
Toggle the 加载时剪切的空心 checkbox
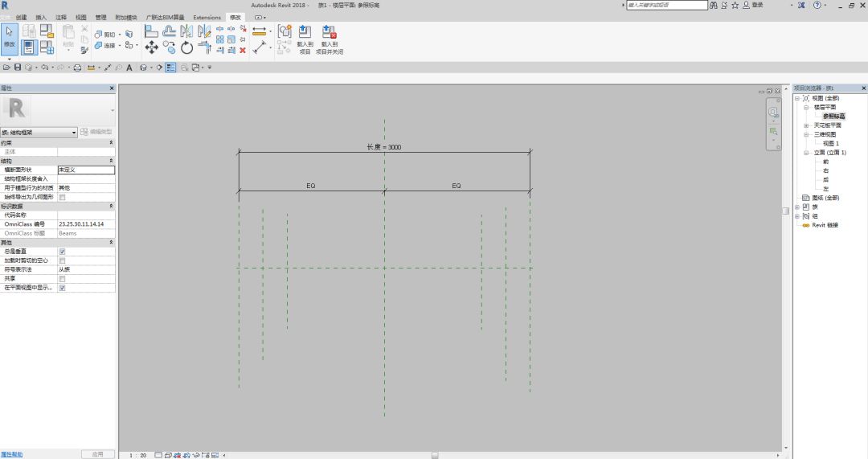tap(62, 260)
